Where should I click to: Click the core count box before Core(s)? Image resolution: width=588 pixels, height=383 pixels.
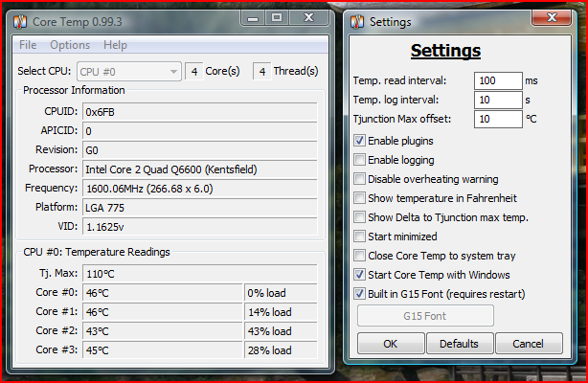tap(194, 71)
